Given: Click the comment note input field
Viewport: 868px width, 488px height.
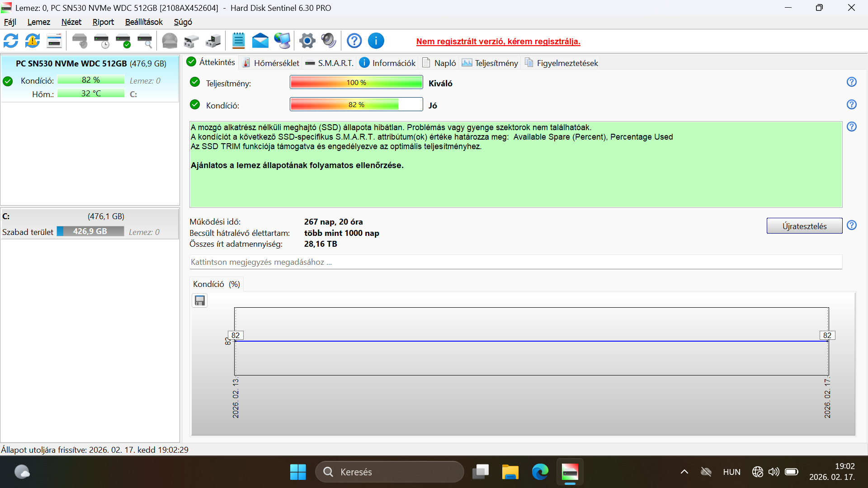Looking at the screenshot, I should click(x=515, y=262).
